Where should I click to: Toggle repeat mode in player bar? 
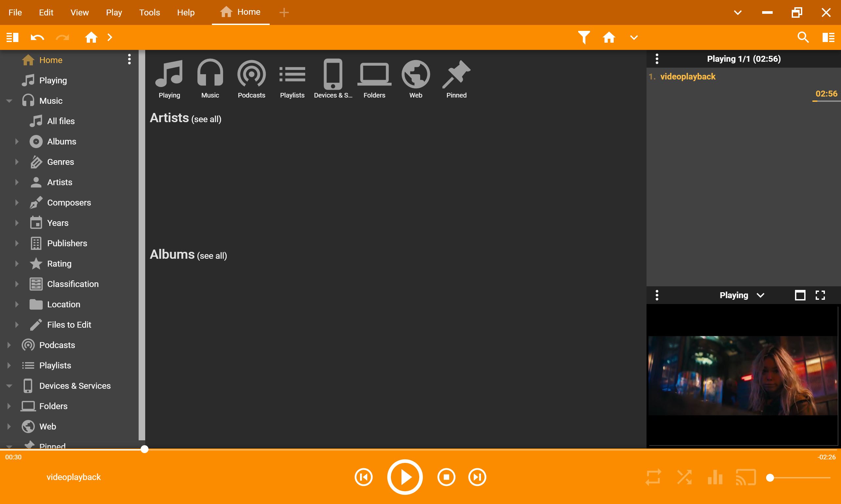[x=653, y=477]
